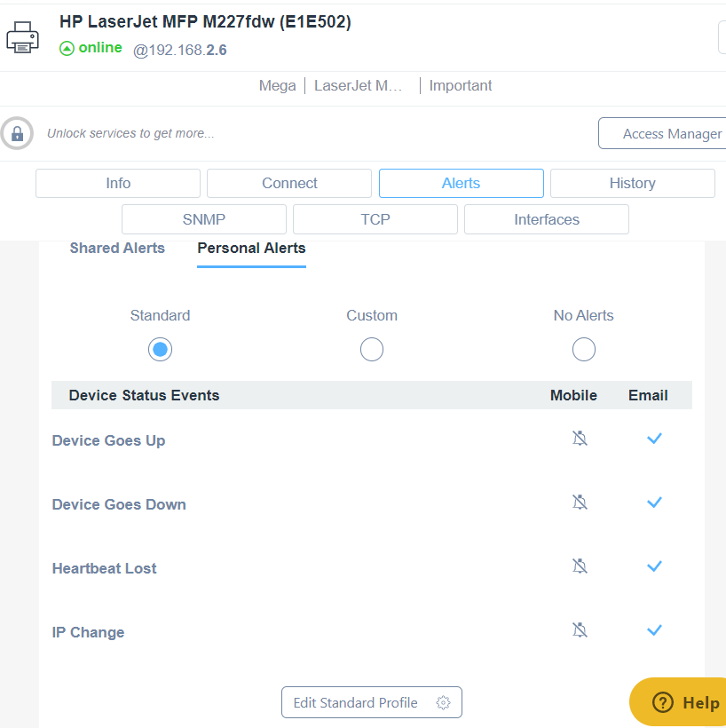Click the lock icon beside Unlock services
Viewport: 726px width, 728px height.
point(17,134)
